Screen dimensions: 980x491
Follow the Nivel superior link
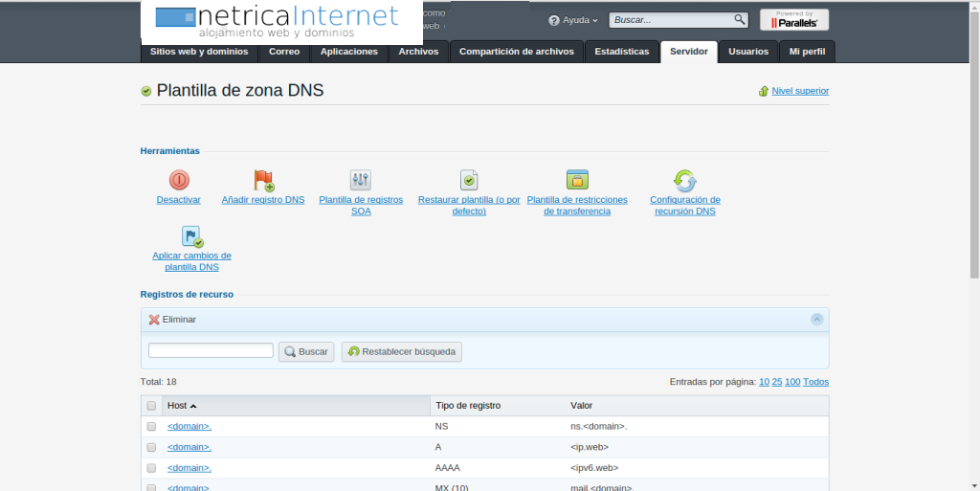[x=800, y=91]
